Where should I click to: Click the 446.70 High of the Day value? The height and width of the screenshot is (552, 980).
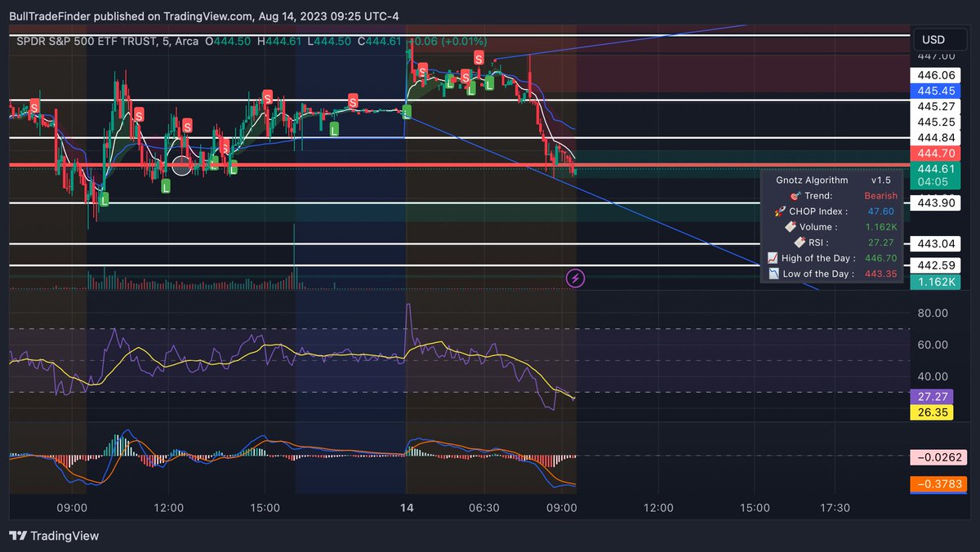(x=881, y=258)
